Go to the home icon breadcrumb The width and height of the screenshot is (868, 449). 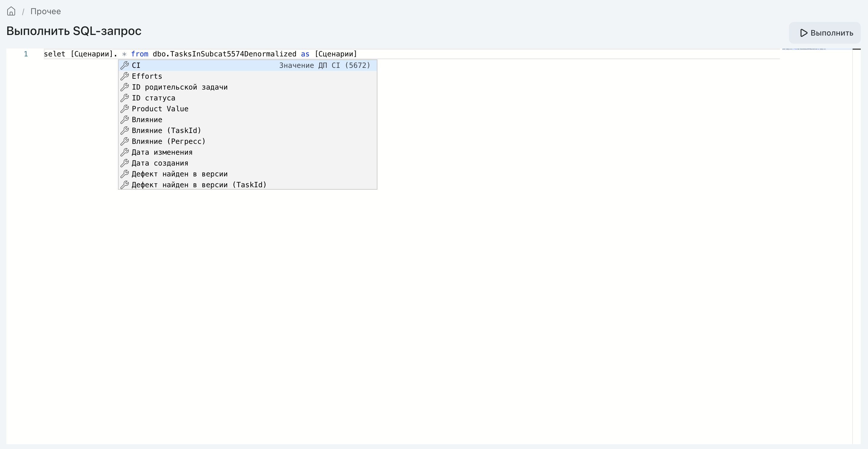[11, 11]
